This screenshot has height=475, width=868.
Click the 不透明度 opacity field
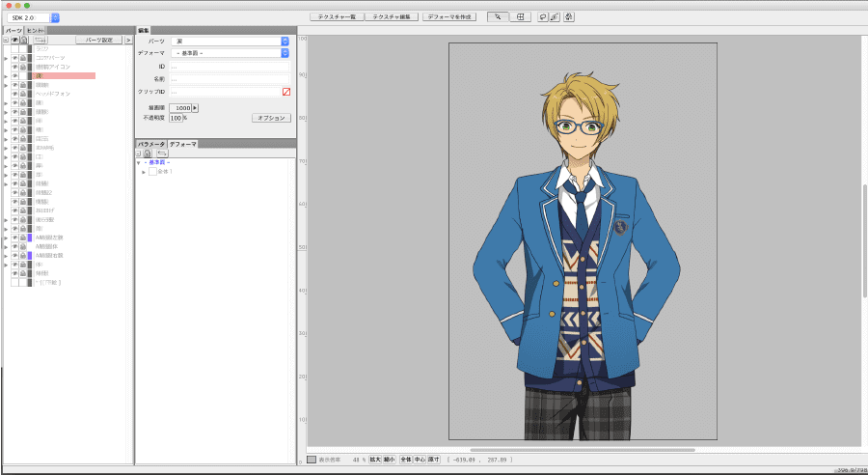176,118
